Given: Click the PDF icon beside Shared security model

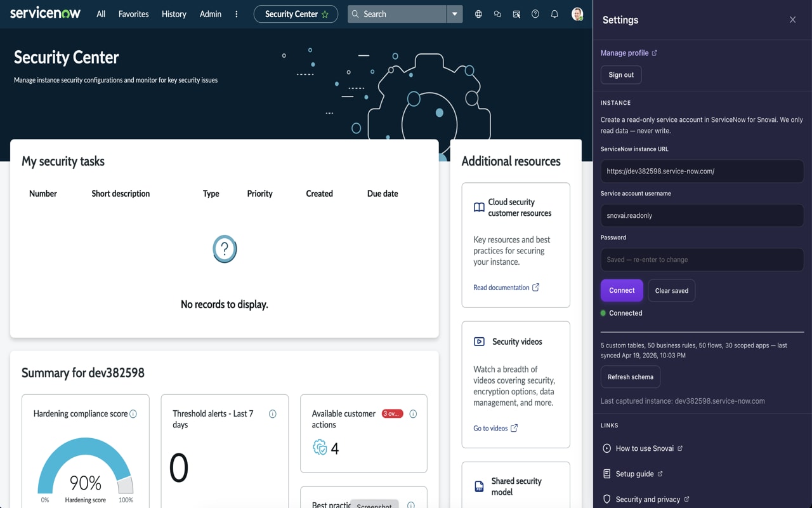Looking at the screenshot, I should coord(479,487).
